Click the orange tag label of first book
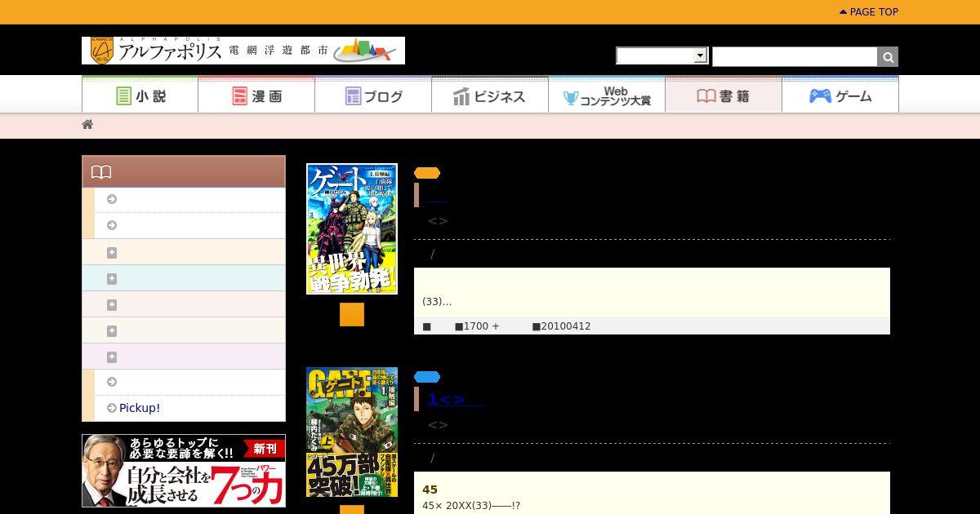Viewport: 980px width, 514px height. 427,173
